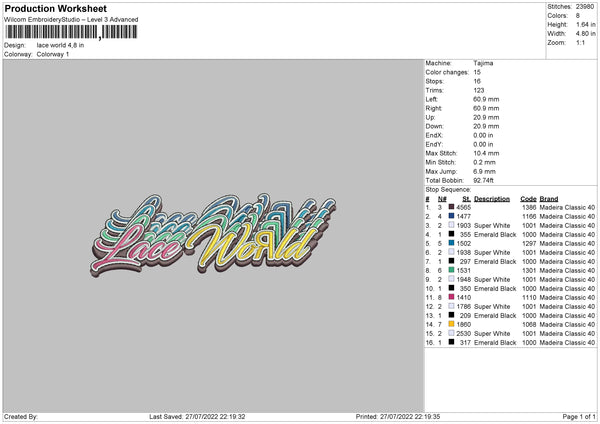The width and height of the screenshot is (600, 424).
Task: Click the Colorway 1 label
Action: [x=53, y=54]
